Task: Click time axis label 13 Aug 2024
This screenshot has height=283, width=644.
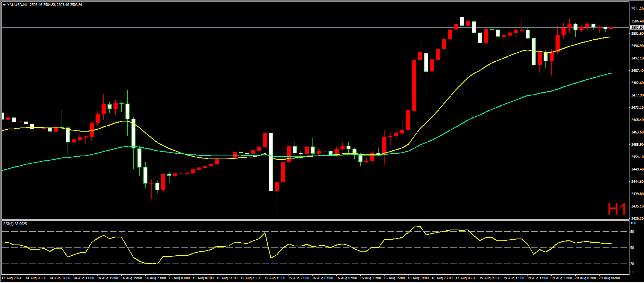Action: click(12, 278)
